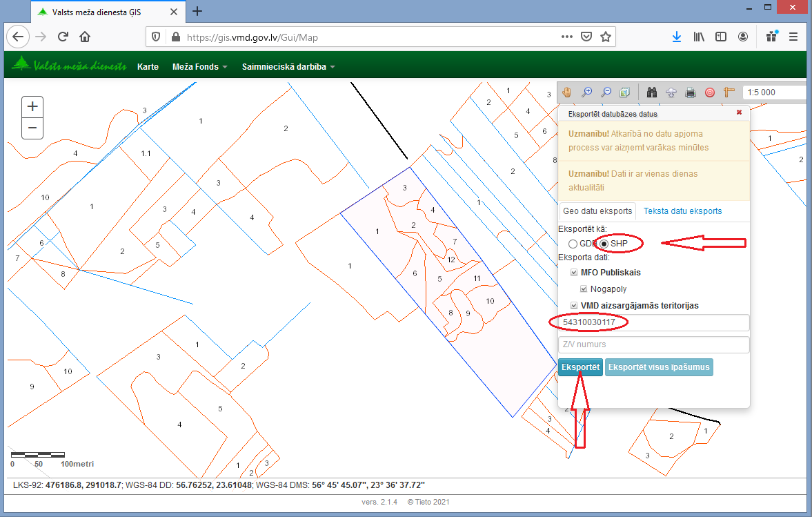The width and height of the screenshot is (812, 517).
Task: Toggle VMD aizsargājamās teritorijas checkbox
Action: (573, 306)
